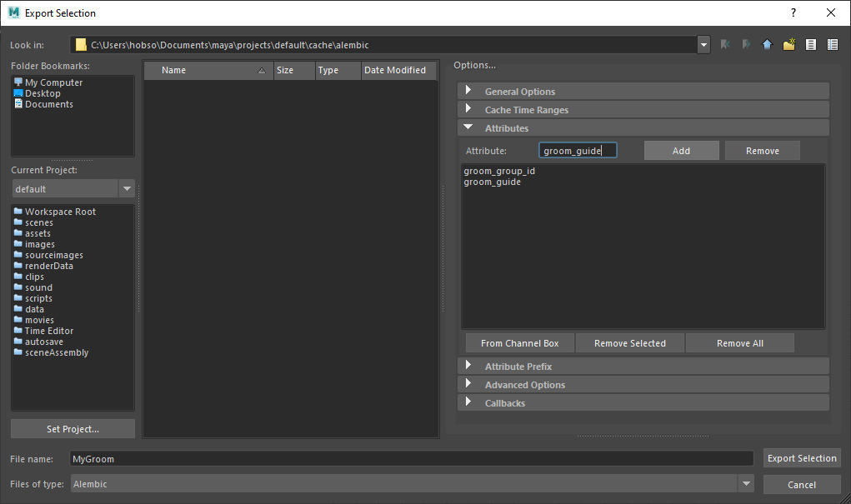Open the Current Project dropdown

pyautogui.click(x=126, y=189)
